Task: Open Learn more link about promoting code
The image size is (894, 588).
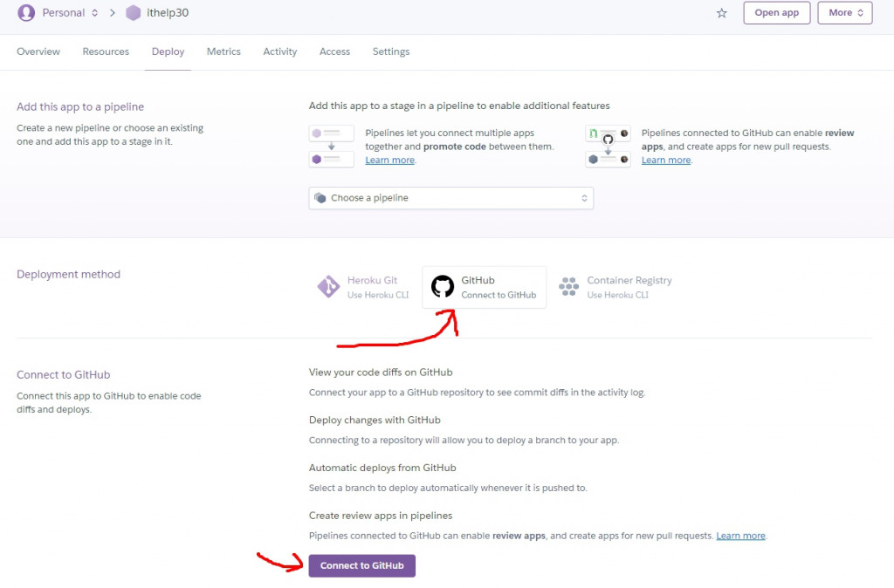Action: (x=390, y=161)
